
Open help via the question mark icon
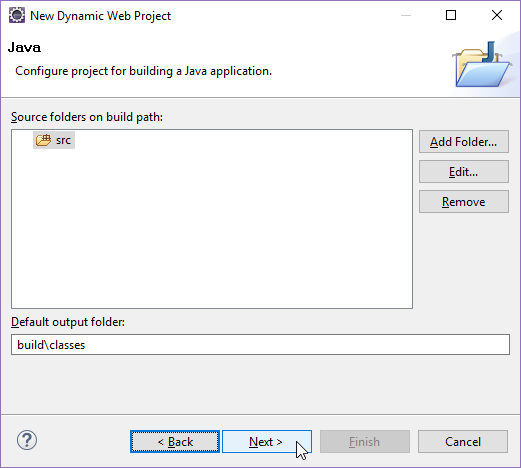27,440
